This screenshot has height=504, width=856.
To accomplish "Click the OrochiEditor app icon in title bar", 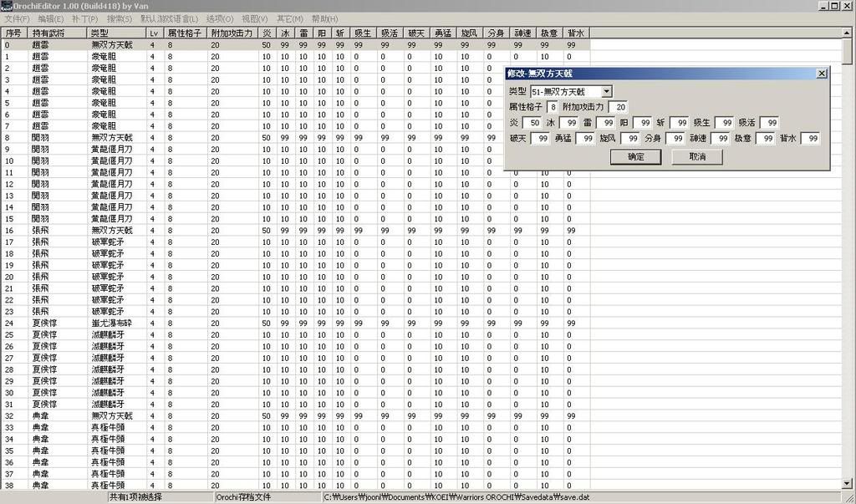I will (6, 6).
